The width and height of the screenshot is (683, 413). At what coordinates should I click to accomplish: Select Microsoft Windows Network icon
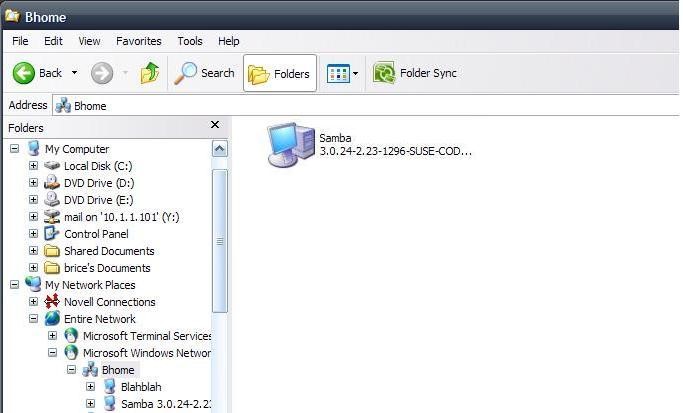pyautogui.click(x=71, y=352)
